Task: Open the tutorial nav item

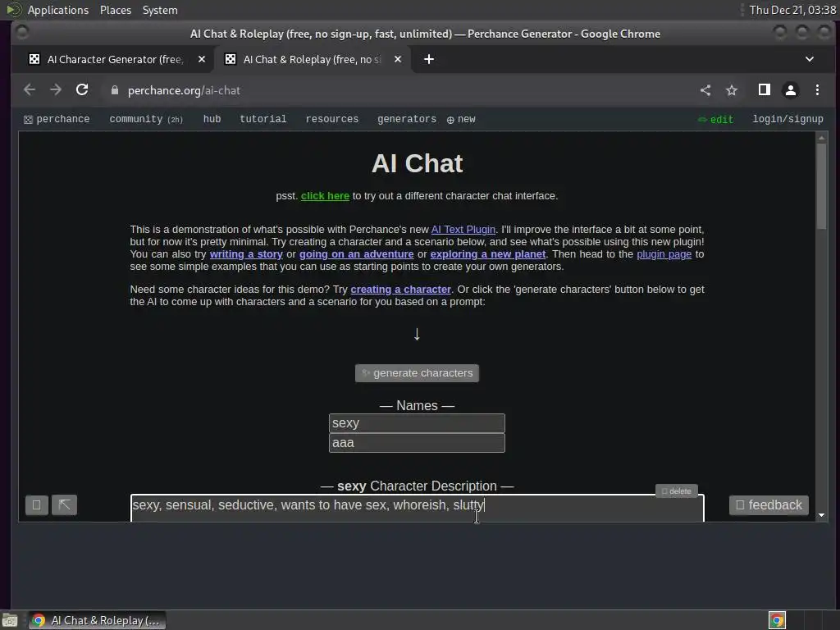Action: [263, 119]
